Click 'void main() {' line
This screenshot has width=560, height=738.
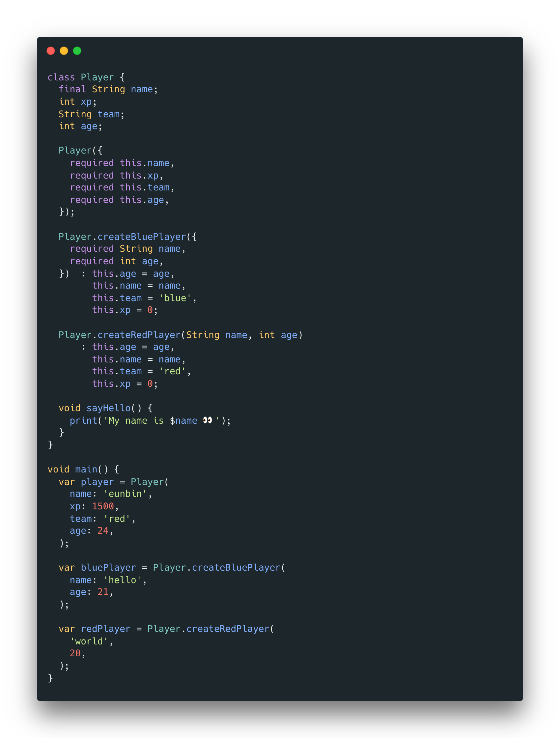pos(83,470)
